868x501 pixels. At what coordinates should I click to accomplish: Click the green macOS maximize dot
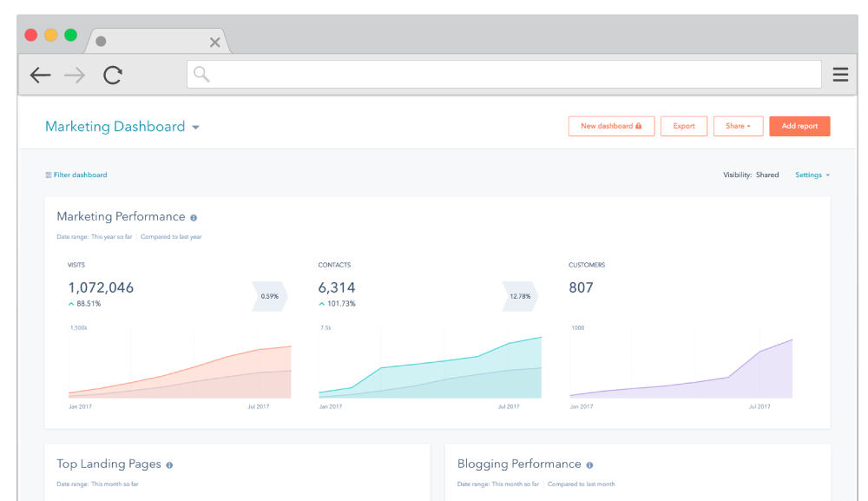tap(71, 35)
